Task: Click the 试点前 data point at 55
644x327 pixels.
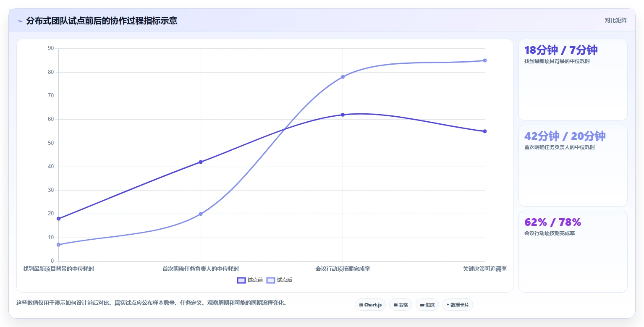Action: tap(485, 131)
